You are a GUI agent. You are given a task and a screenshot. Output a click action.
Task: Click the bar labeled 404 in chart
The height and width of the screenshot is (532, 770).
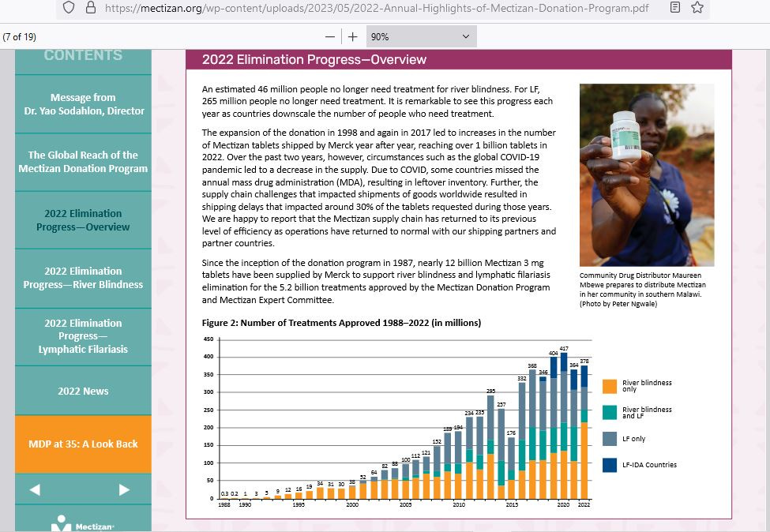[554, 428]
